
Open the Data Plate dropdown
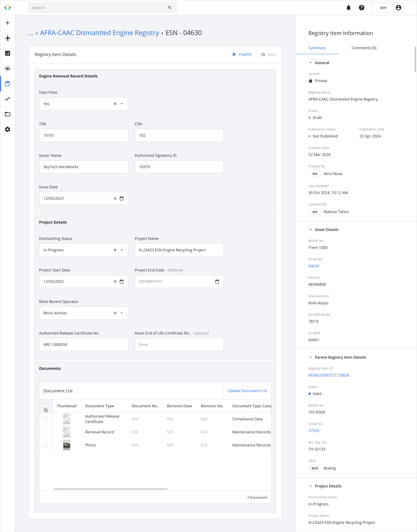[122, 104]
